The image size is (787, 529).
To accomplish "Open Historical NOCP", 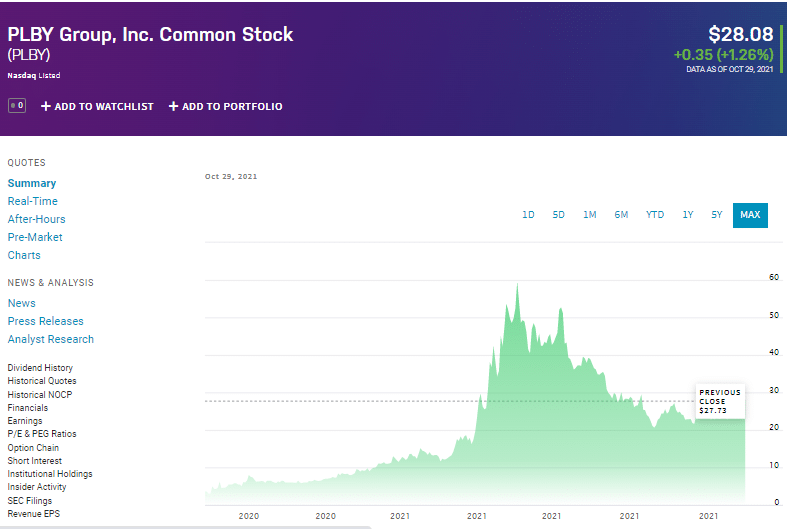I will point(40,395).
